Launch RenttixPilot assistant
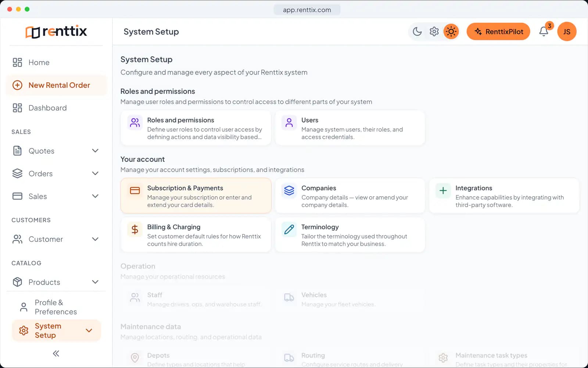 pos(498,32)
